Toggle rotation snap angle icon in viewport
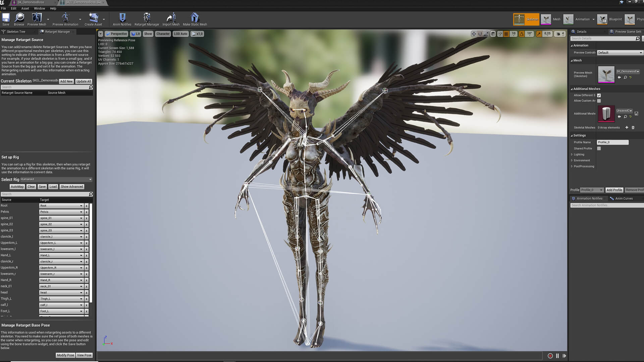 coord(522,34)
